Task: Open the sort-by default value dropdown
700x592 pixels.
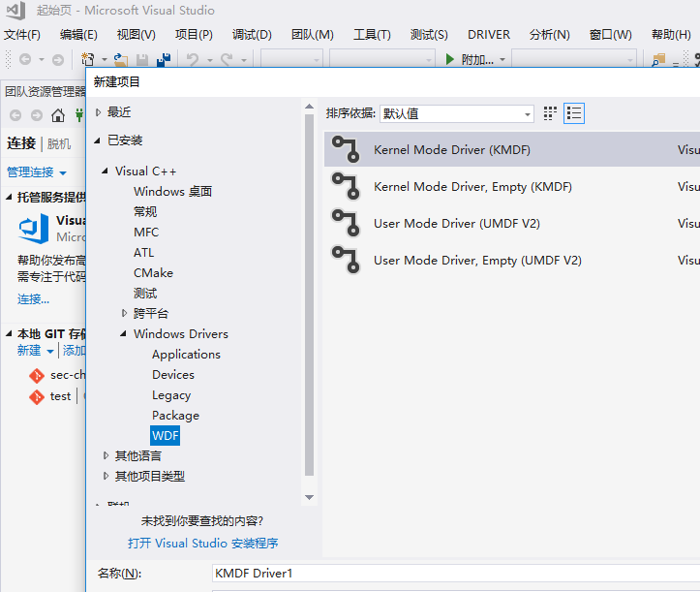Action: point(456,114)
